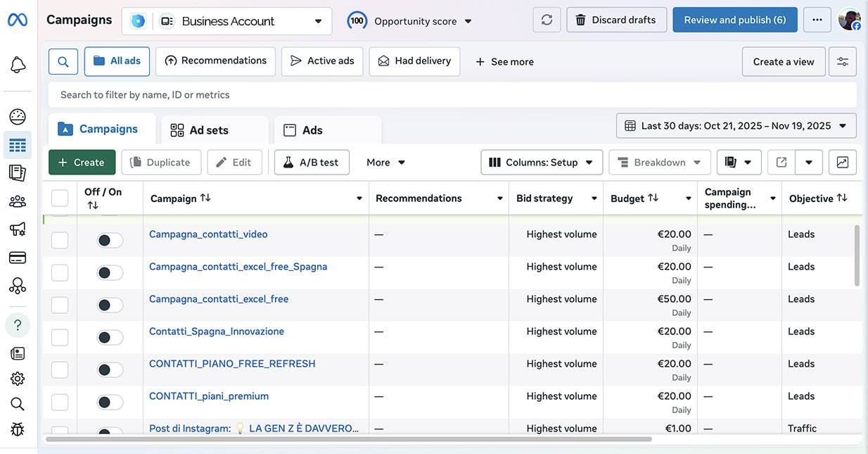Open Campagna_contatti_excel_free campaign link
The width and height of the screenshot is (868, 454).
coord(219,299)
